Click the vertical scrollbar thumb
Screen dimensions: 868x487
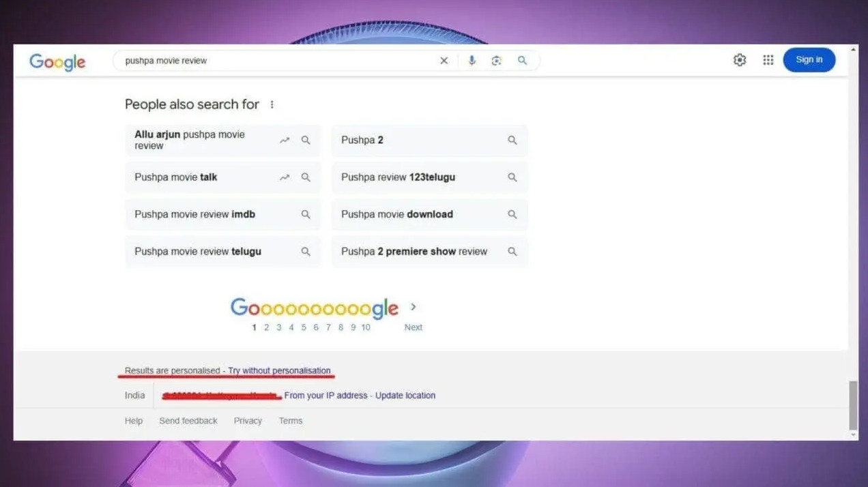(853, 404)
